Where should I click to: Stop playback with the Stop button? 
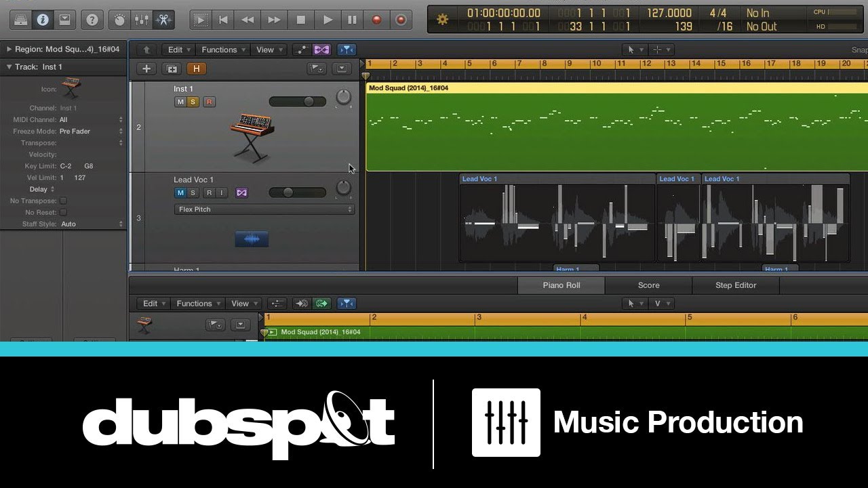[x=301, y=20]
